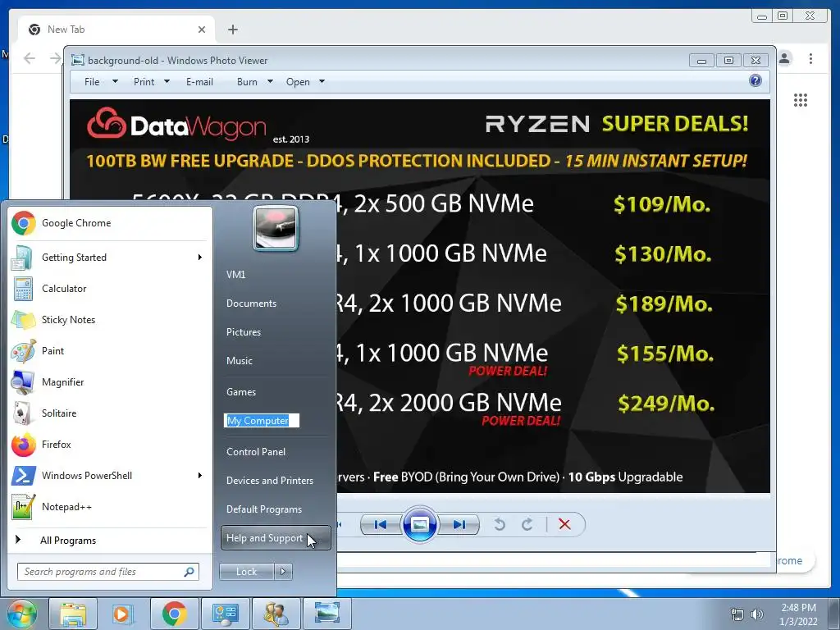Image resolution: width=840 pixels, height=630 pixels.
Task: Click Chrome back arrow
Action: tap(30, 58)
